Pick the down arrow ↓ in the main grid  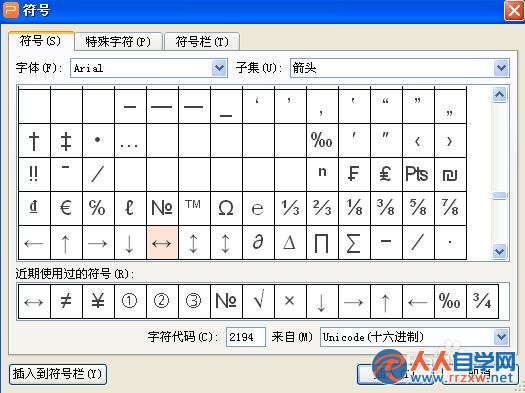coord(130,242)
